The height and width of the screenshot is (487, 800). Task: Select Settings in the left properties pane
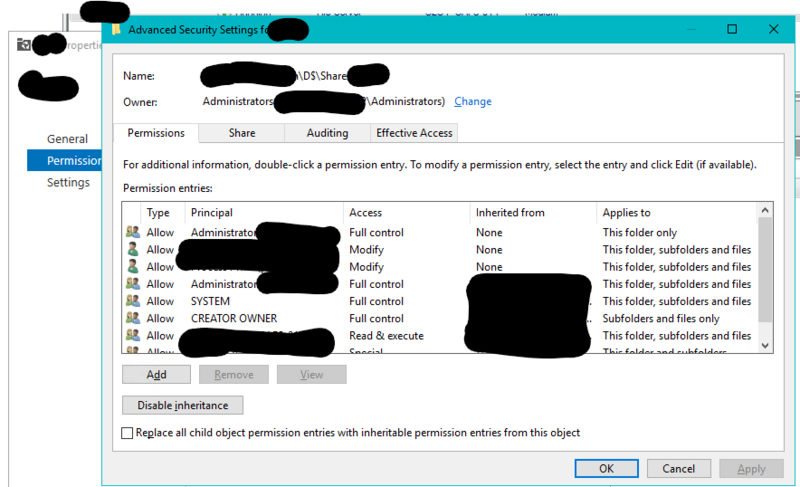(x=68, y=183)
